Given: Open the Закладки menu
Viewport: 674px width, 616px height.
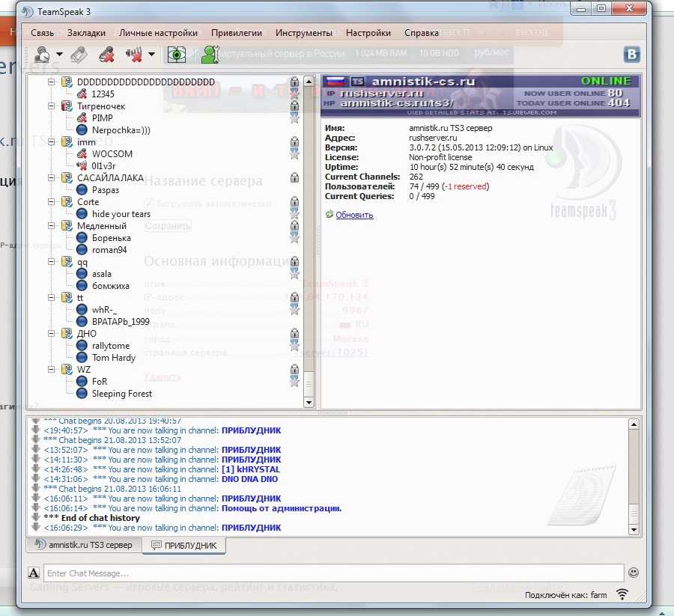Looking at the screenshot, I should (x=86, y=33).
